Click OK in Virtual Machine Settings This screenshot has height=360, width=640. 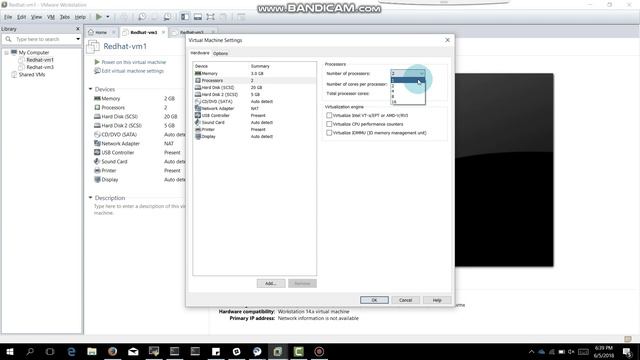coord(374,300)
